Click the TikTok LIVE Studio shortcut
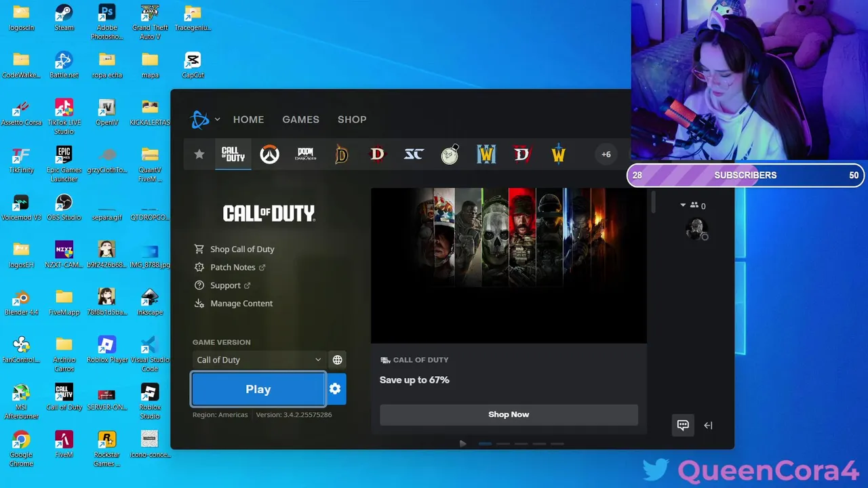The image size is (868, 488). 64,117
